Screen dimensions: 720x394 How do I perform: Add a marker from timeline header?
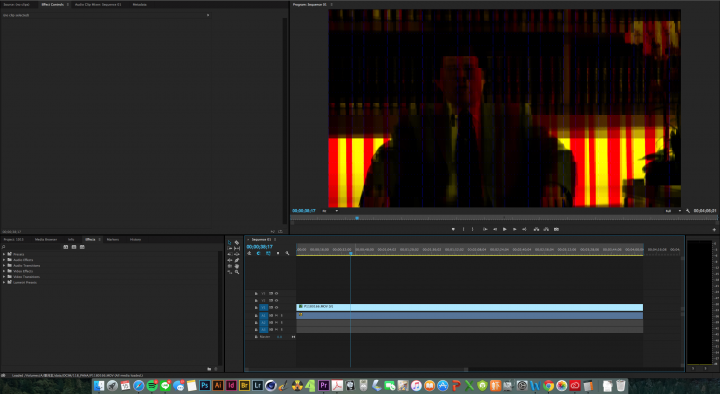point(278,253)
